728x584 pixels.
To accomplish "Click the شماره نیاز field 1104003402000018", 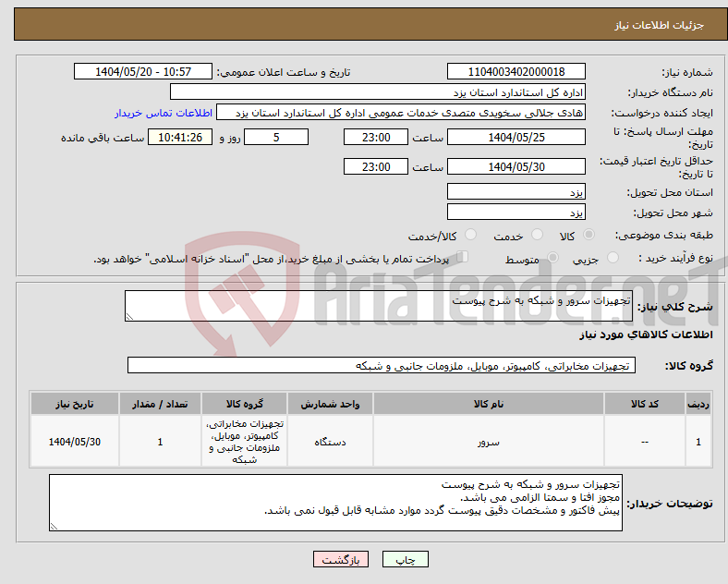I will tap(516, 72).
